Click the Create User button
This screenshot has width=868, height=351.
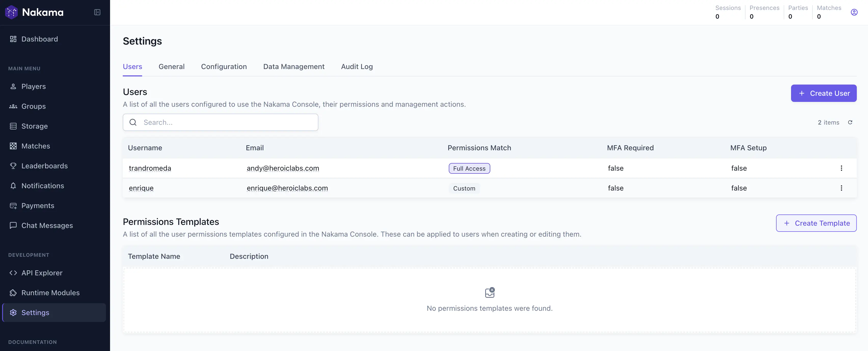click(823, 93)
